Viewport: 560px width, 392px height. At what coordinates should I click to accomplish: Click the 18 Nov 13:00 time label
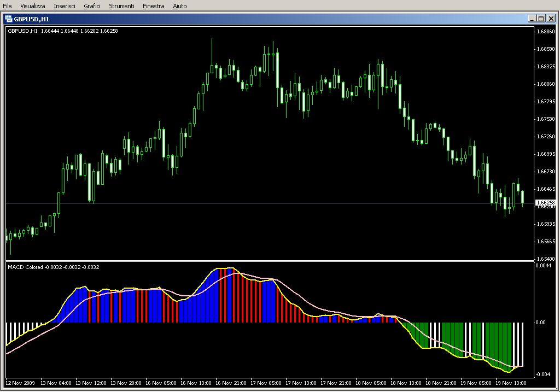click(x=406, y=383)
